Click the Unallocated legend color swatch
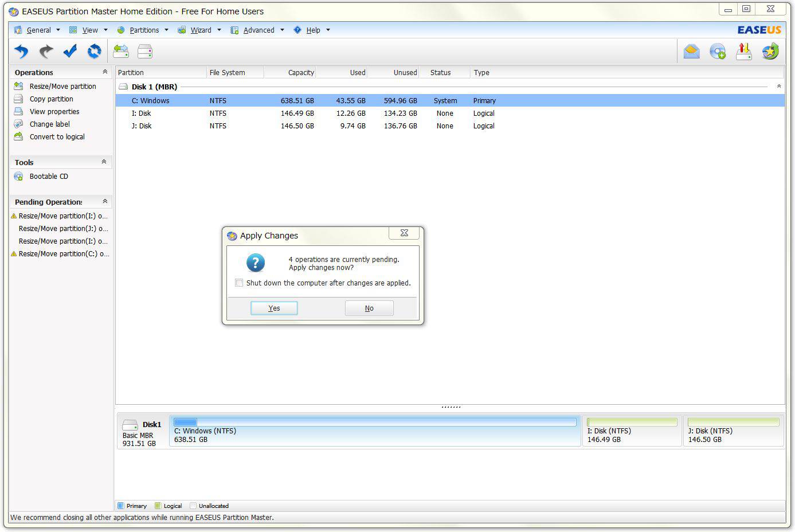This screenshot has width=795, height=532. pyautogui.click(x=193, y=506)
